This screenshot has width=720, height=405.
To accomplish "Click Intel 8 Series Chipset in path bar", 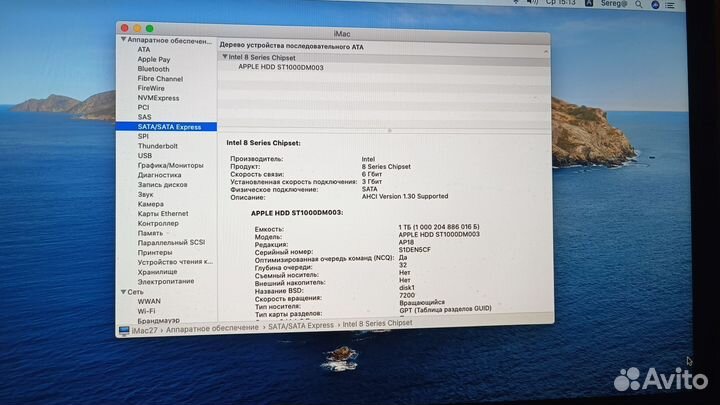I will 377,323.
